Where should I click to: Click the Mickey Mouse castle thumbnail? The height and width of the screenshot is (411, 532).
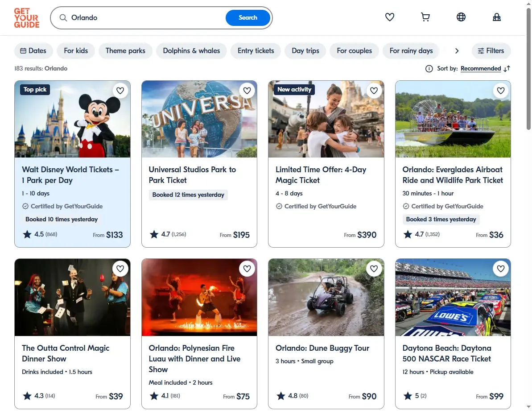[x=72, y=119]
